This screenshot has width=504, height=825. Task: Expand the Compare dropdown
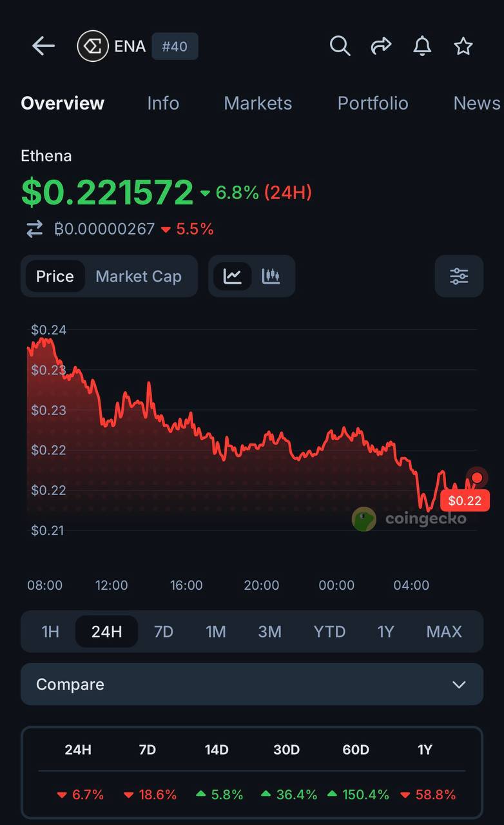coord(252,684)
